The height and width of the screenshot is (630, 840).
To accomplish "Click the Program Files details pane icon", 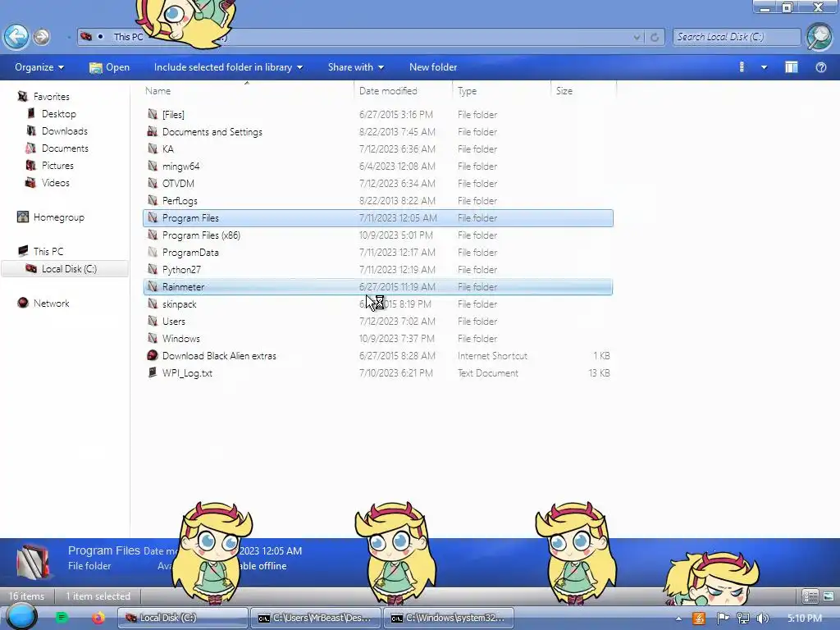I will pos(33,561).
